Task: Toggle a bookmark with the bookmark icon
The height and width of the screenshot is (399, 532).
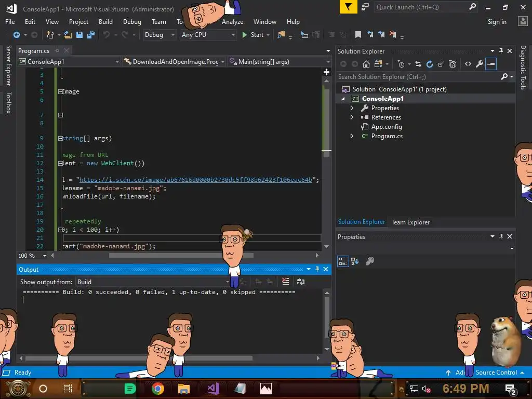Action: pyautogui.click(x=358, y=35)
